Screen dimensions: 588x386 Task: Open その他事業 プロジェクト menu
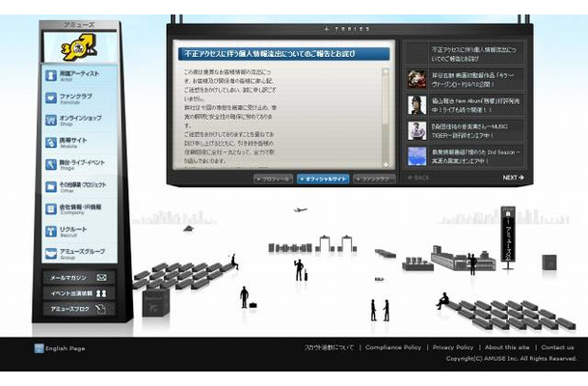(79, 186)
